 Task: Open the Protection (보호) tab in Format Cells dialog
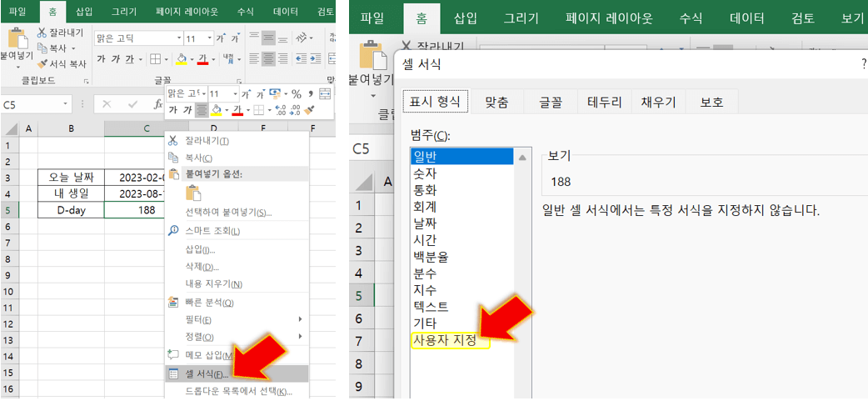[712, 102]
